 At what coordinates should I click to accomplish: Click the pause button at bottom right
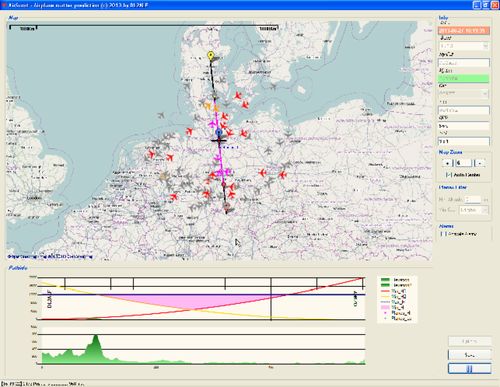pyautogui.click(x=469, y=369)
